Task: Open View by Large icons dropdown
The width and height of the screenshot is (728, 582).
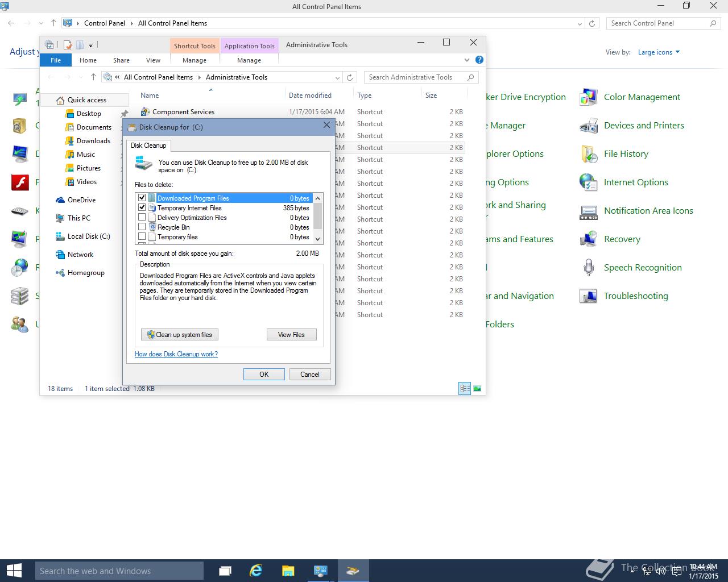Action: coord(659,52)
